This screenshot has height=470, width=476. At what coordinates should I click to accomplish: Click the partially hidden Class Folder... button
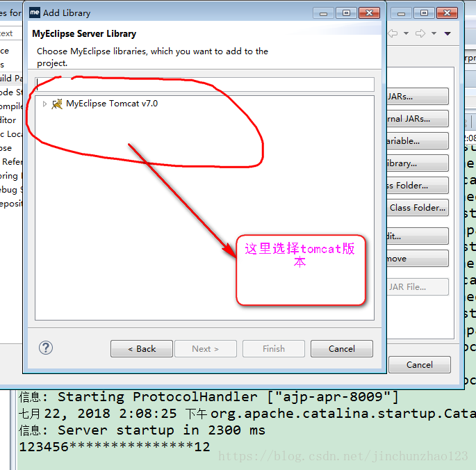[418, 186]
